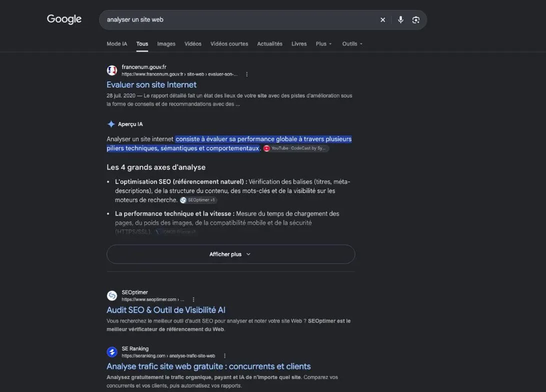Click the seoptimer.com URL breadcrumb
The height and width of the screenshot is (392, 546).
[153, 299]
